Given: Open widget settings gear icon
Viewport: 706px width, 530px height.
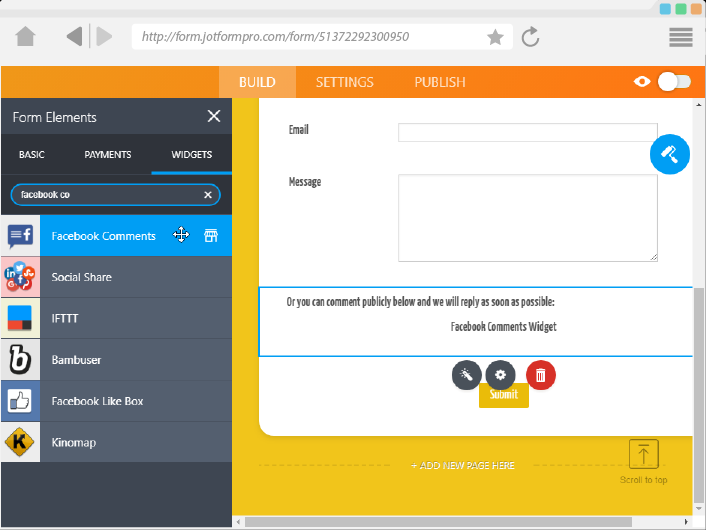Looking at the screenshot, I should click(x=500, y=375).
